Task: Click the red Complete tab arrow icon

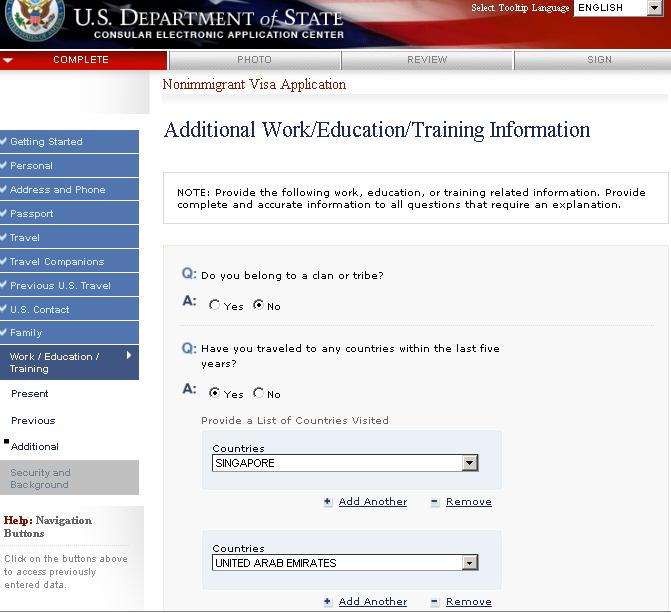Action: click(8, 60)
